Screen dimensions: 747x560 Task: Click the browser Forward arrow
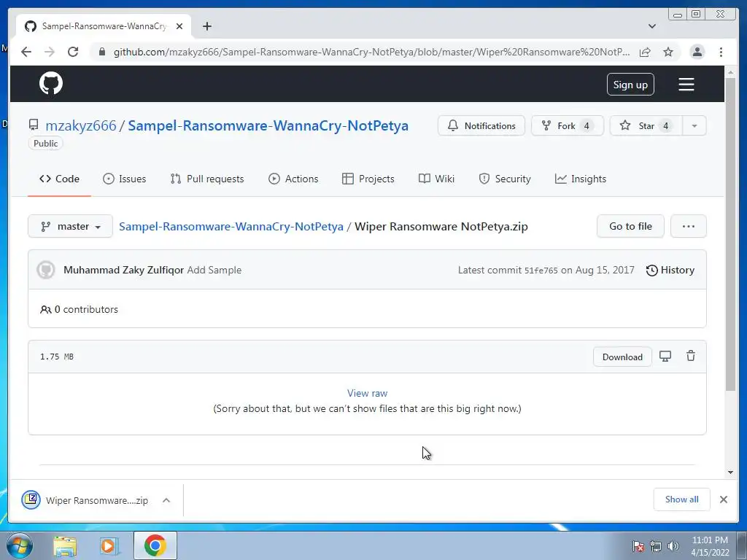[x=50, y=52]
